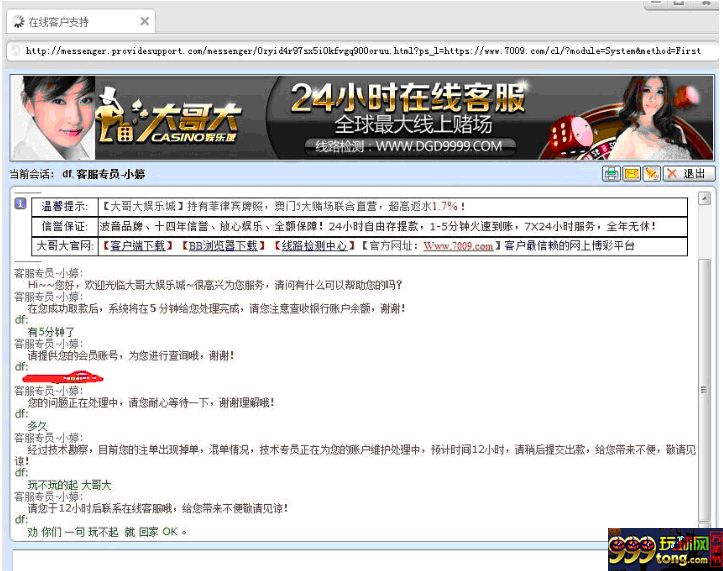
Task: Click the browser address bar URL
Action: pyautogui.click(x=363, y=51)
